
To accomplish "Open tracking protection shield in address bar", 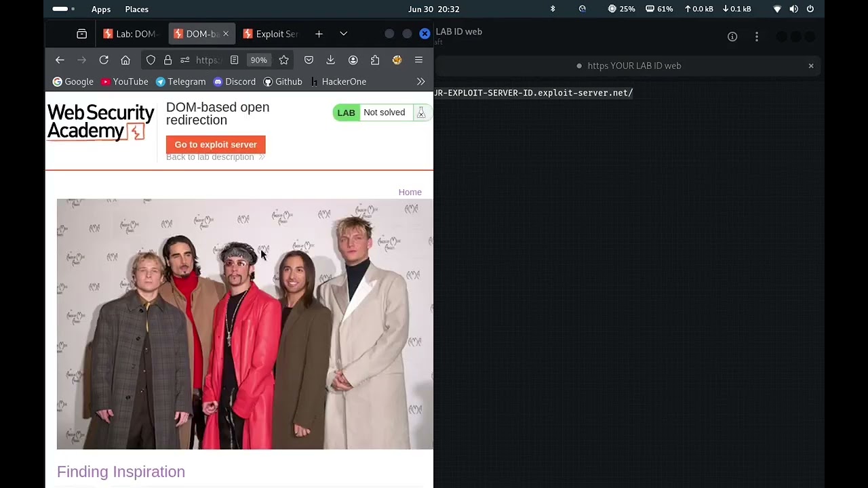I will (151, 60).
